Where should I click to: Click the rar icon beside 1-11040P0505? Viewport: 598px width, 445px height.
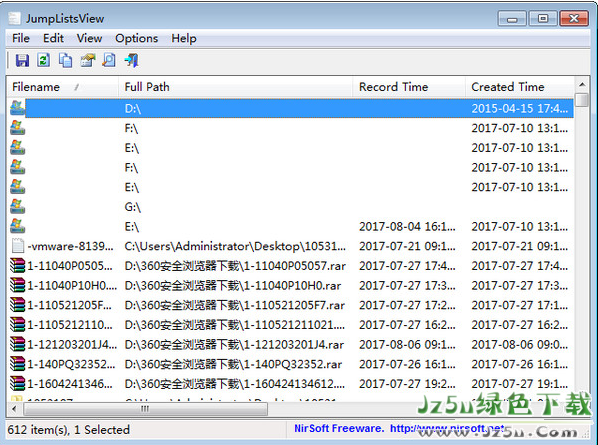pos(18,266)
